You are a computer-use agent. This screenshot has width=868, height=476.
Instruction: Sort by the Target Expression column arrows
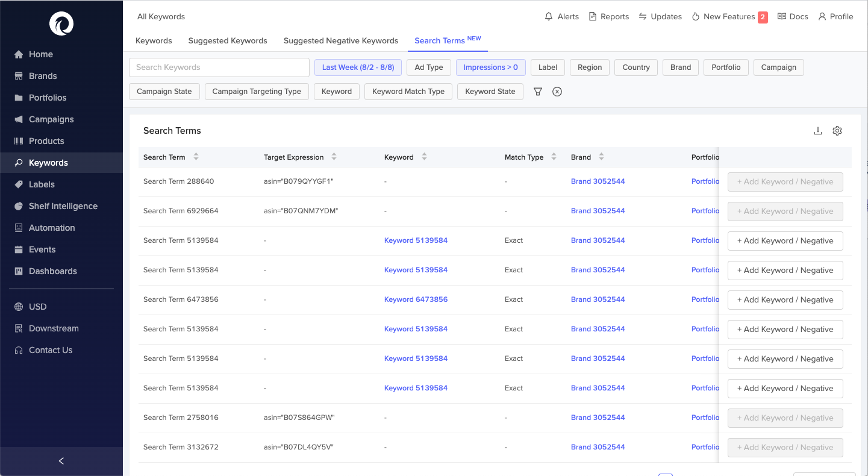[334, 157]
